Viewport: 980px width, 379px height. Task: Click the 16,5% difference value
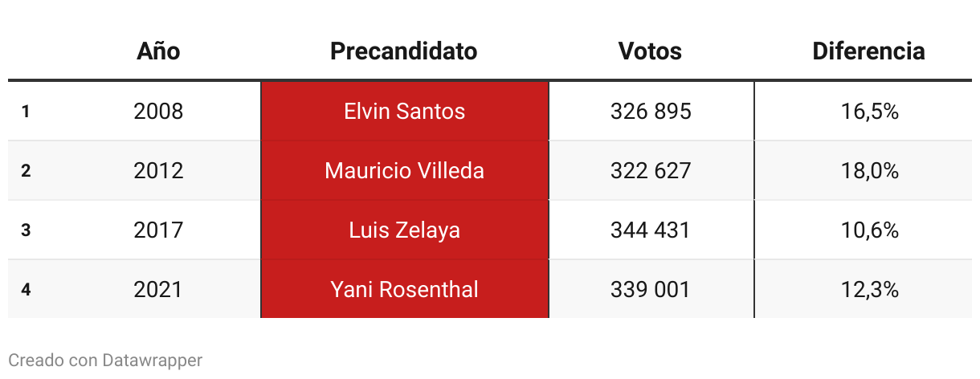tap(869, 111)
